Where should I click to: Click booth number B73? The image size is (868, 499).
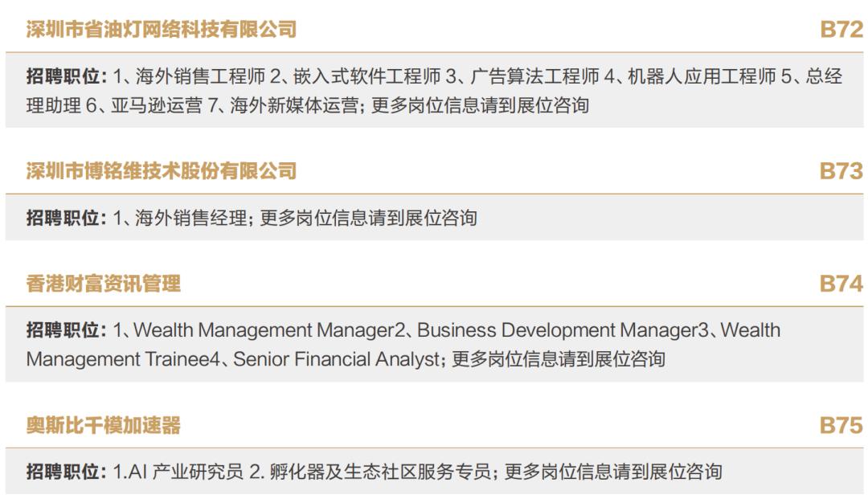(841, 171)
